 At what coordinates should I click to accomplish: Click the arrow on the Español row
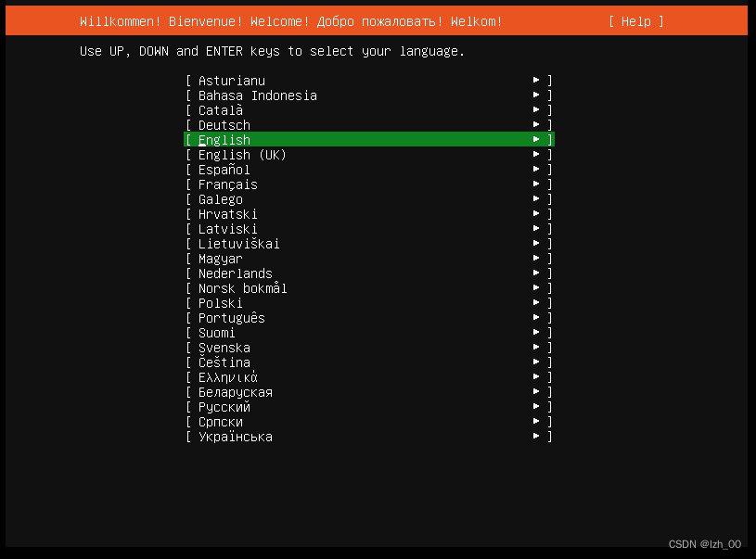pos(536,169)
